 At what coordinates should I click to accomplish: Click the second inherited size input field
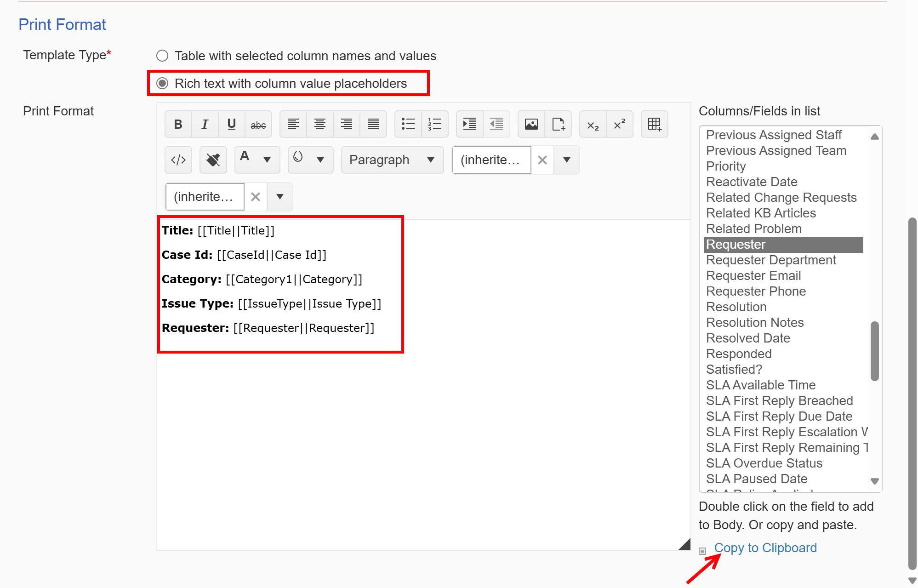pos(205,197)
